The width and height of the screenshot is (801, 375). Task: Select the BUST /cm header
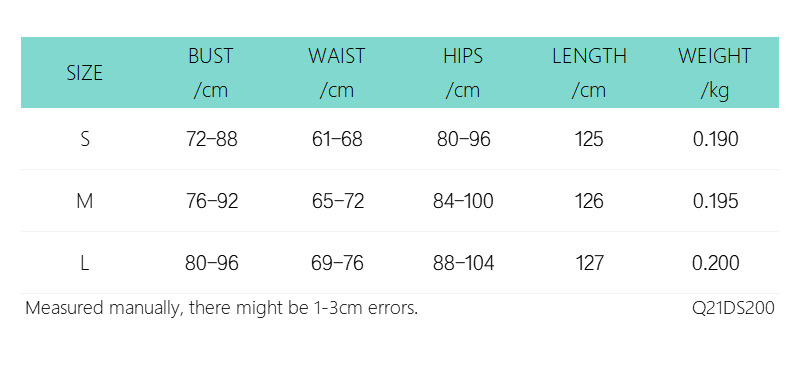pos(210,73)
